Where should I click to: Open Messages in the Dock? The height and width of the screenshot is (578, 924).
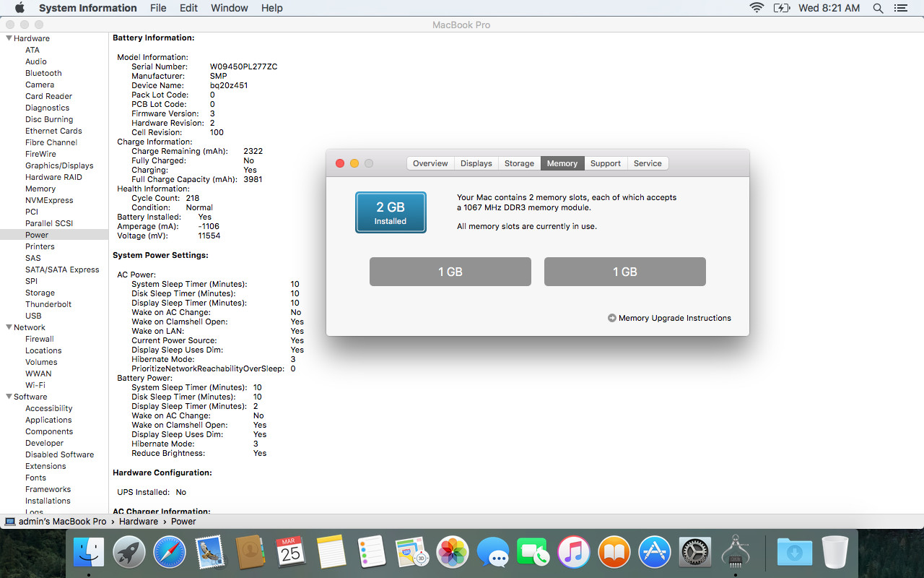tap(493, 553)
